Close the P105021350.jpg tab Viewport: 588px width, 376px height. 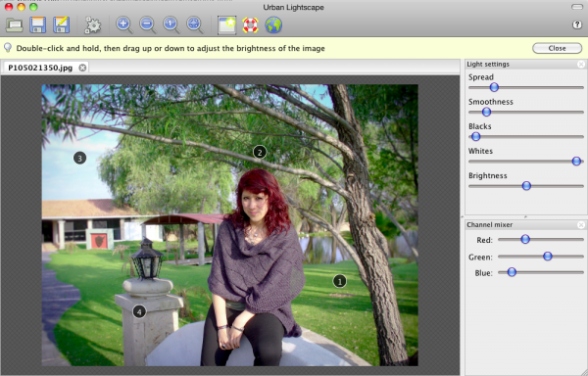point(82,68)
